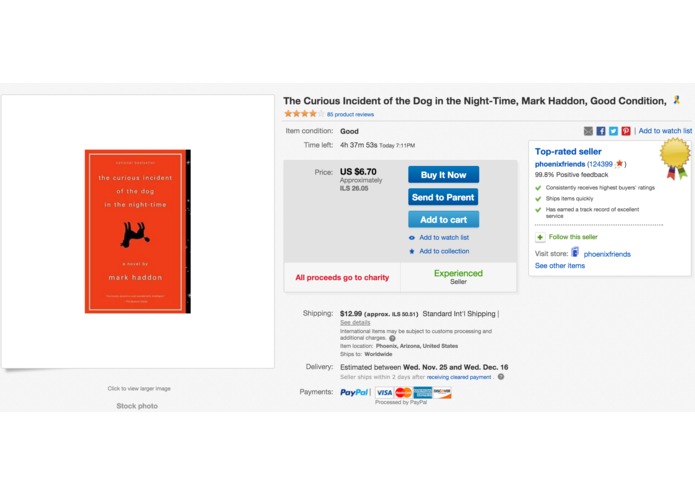The width and height of the screenshot is (695, 494).
Task: Click the Add to cart button
Action: click(x=443, y=219)
